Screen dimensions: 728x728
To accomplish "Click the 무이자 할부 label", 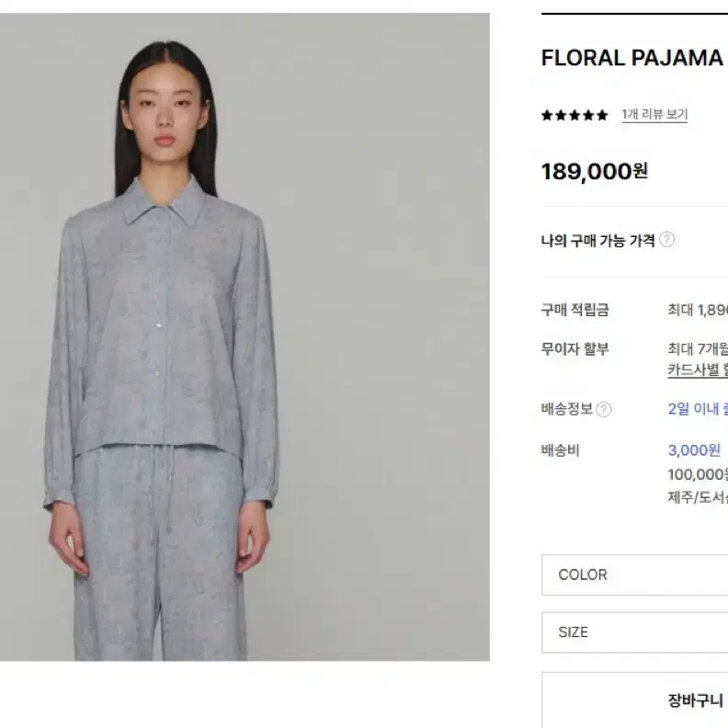I will point(574,348).
